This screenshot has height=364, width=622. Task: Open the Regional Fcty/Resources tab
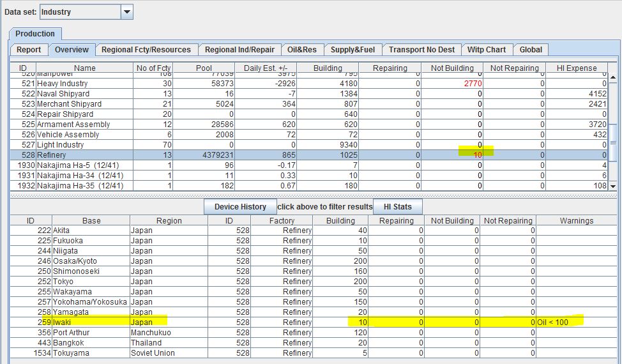pyautogui.click(x=146, y=50)
